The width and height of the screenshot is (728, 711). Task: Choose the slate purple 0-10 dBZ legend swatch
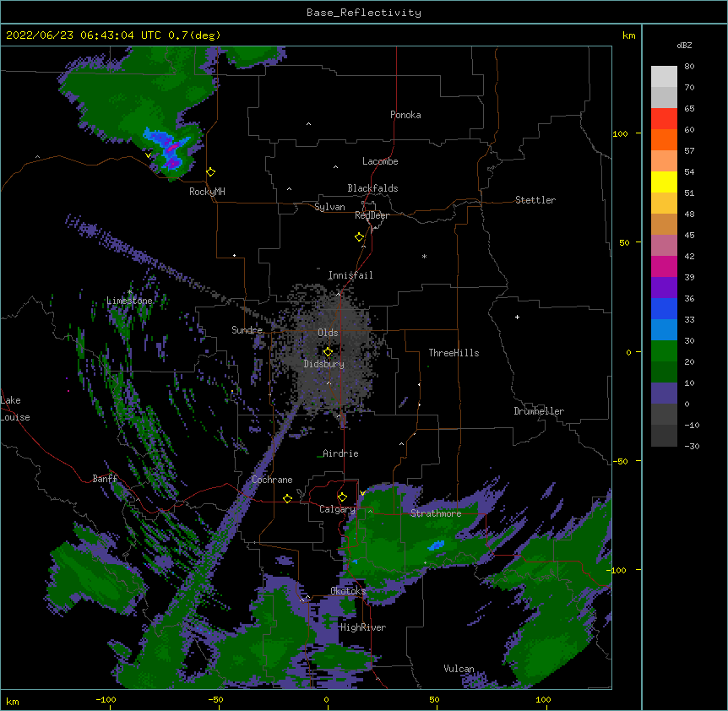664,393
